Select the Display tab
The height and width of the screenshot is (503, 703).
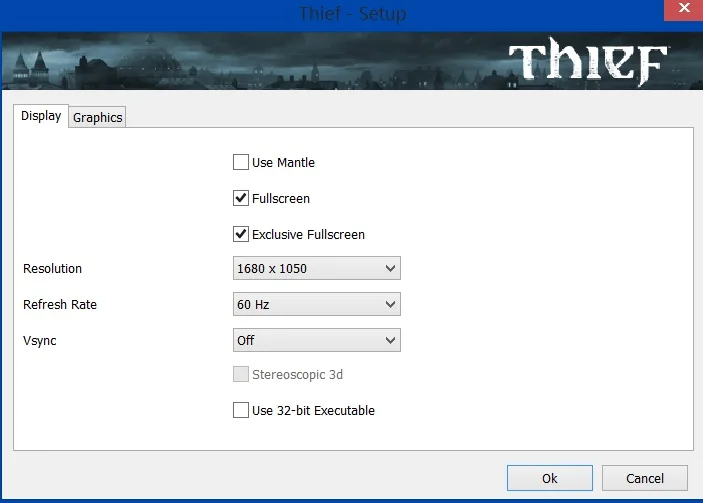tap(41, 116)
